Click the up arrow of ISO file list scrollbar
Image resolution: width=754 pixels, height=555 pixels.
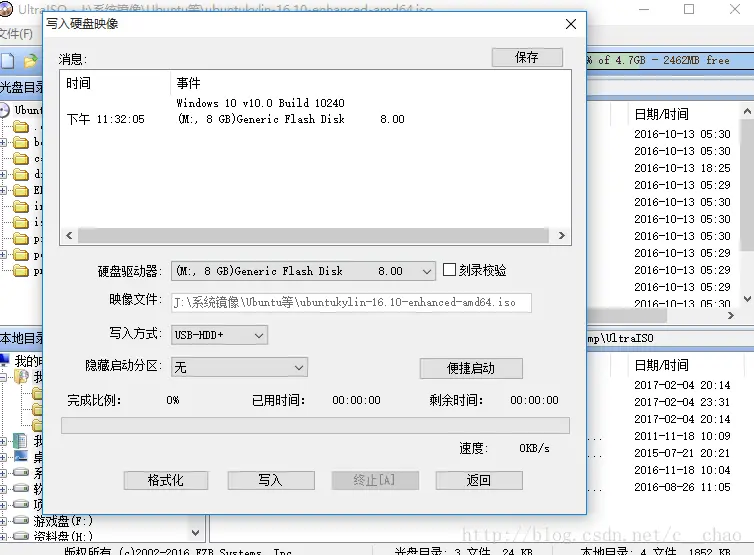tap(747, 112)
